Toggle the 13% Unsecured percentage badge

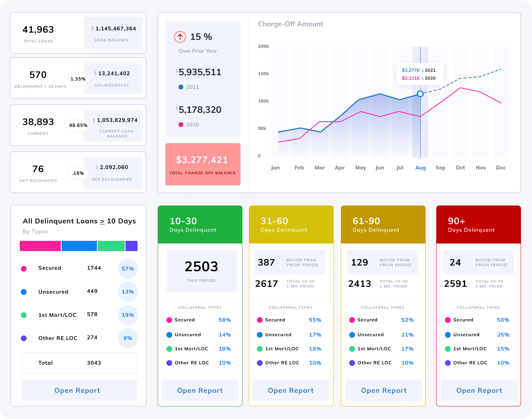click(x=128, y=292)
